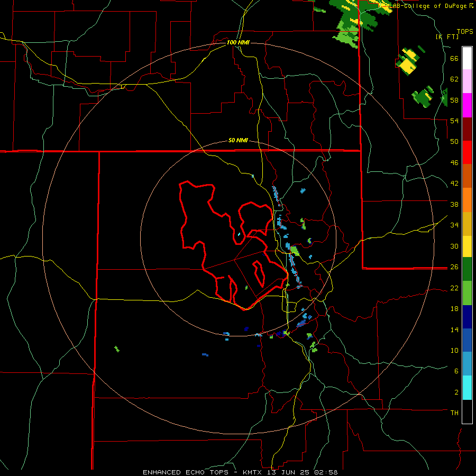
Task: Click the light pink legend swatch
Action: [x=467, y=81]
